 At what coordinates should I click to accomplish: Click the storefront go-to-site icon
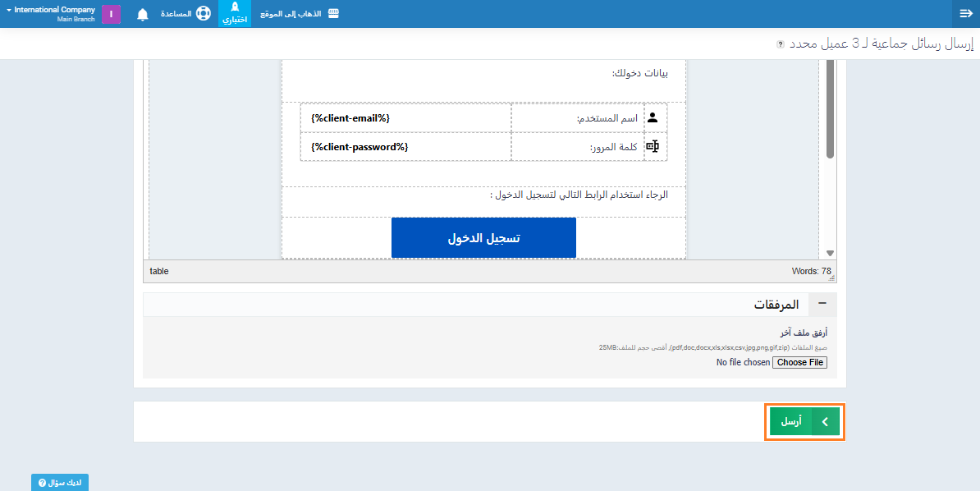tap(333, 14)
